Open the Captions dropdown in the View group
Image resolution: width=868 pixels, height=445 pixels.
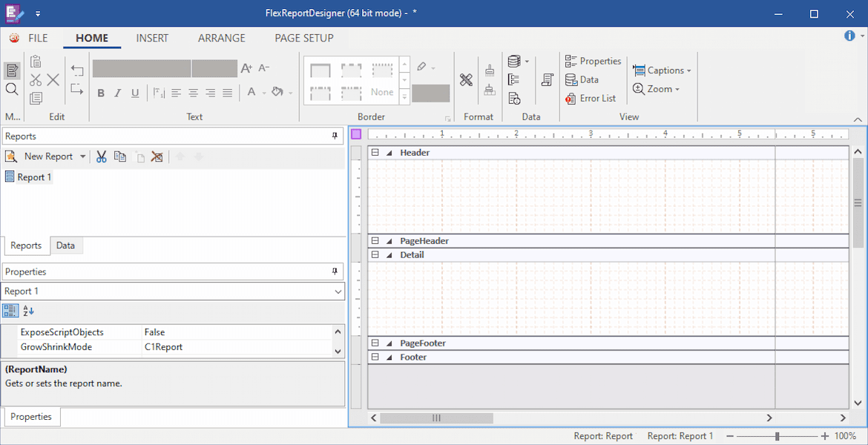[662, 70]
